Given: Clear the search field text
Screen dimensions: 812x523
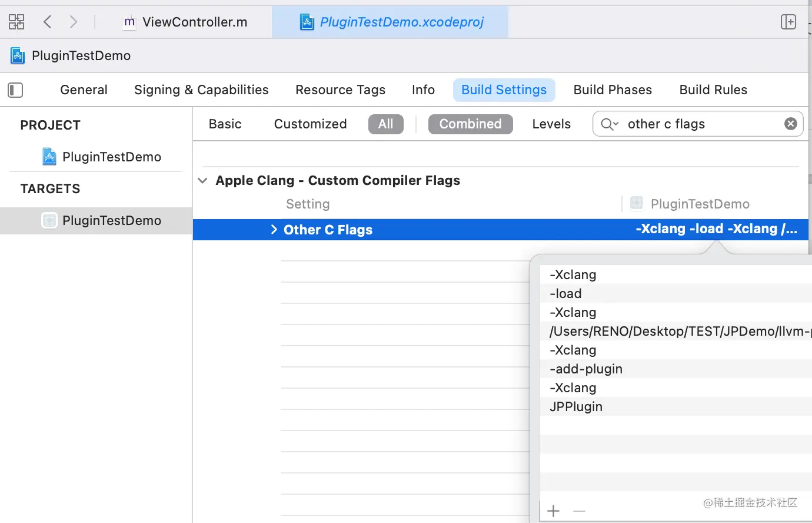Looking at the screenshot, I should (791, 124).
